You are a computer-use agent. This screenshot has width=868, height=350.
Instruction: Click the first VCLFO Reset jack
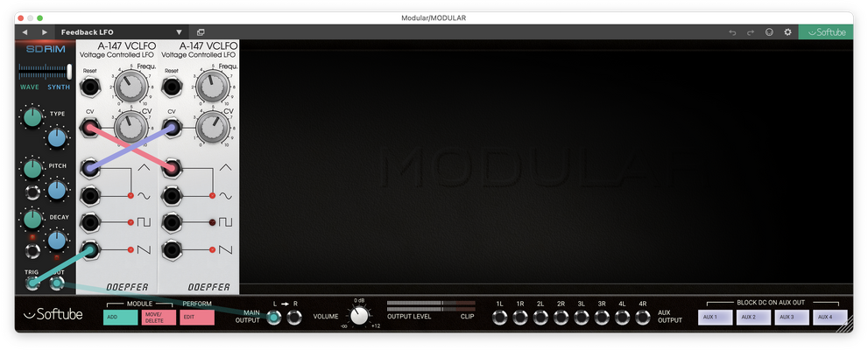89,87
